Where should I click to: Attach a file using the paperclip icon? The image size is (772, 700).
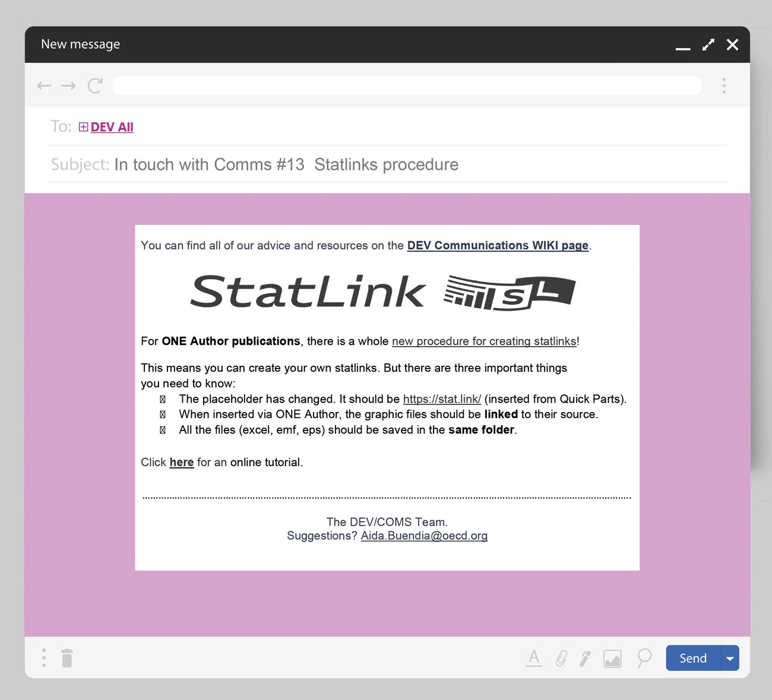coord(561,658)
